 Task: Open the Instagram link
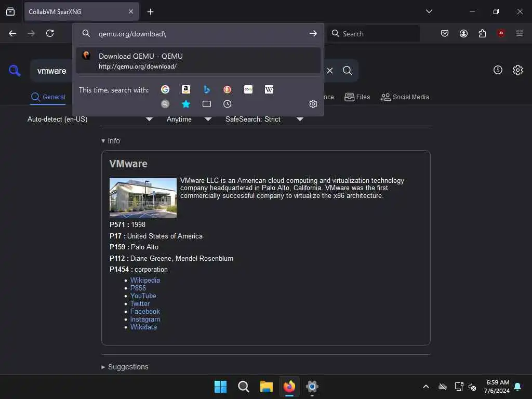145,320
